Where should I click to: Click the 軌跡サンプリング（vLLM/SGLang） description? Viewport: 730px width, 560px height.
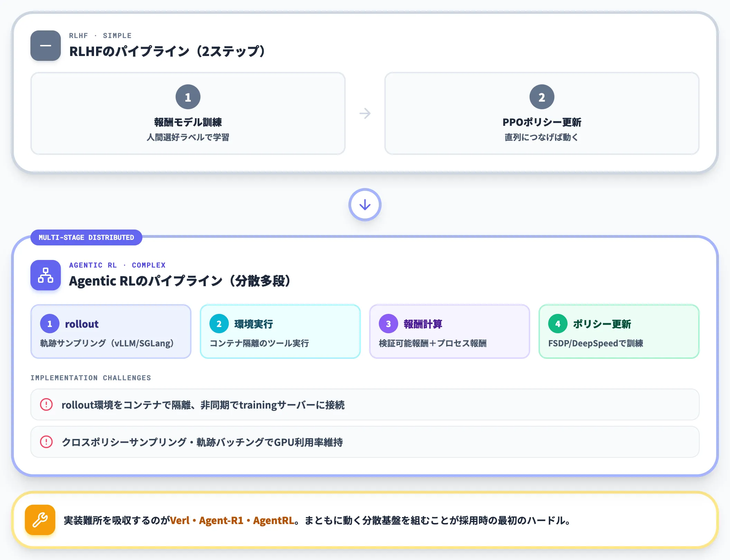coord(107,343)
